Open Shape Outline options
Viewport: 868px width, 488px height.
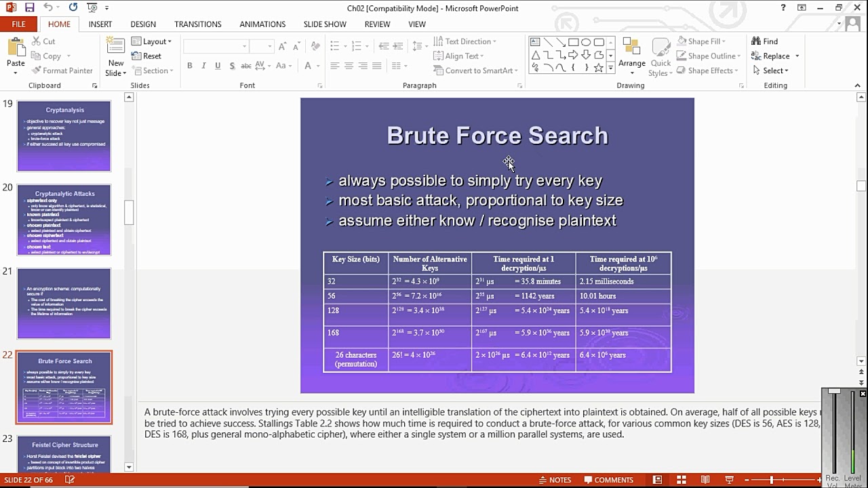(709, 56)
